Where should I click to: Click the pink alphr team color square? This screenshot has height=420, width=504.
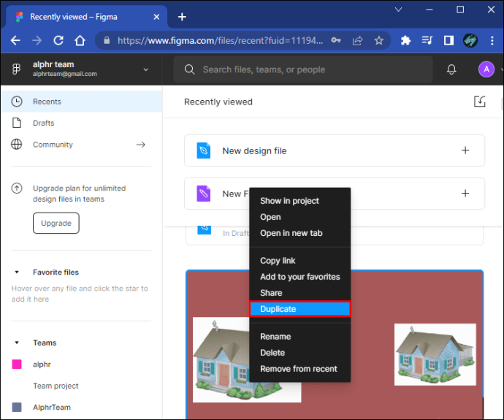17,364
